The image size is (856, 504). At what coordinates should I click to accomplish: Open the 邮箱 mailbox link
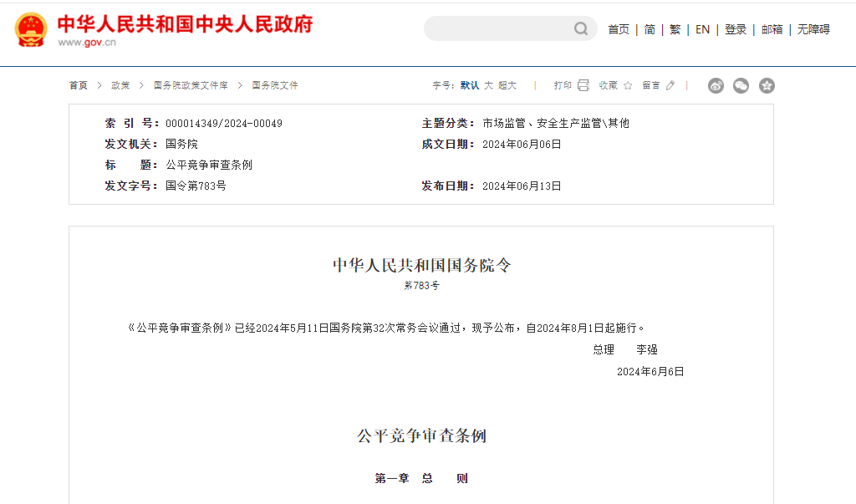(x=772, y=29)
